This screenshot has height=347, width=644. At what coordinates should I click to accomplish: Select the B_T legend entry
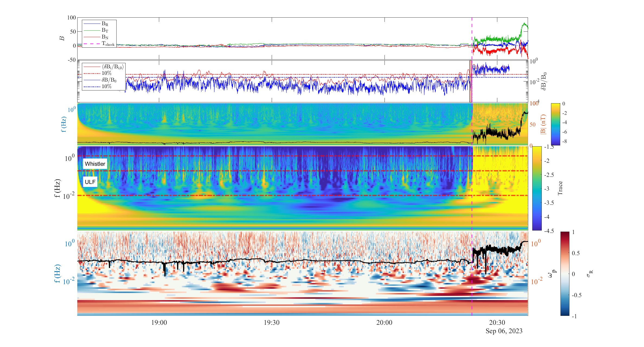tap(96, 30)
